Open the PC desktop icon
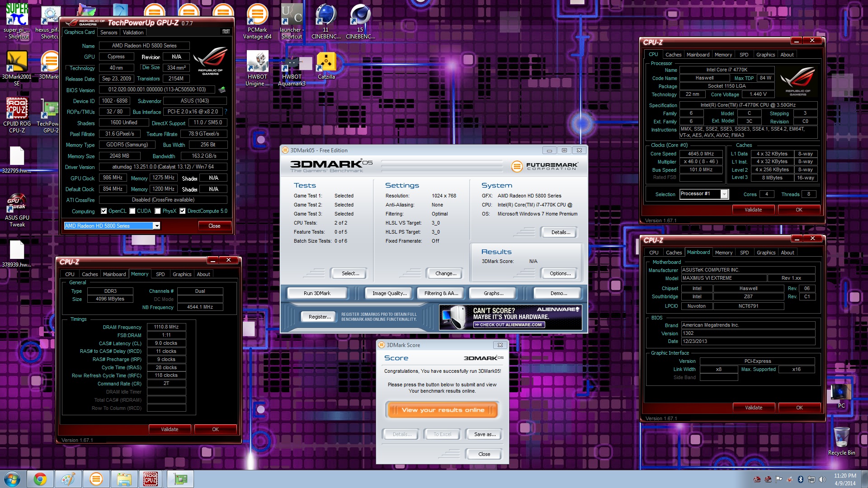This screenshot has height=488, width=868. point(841,396)
